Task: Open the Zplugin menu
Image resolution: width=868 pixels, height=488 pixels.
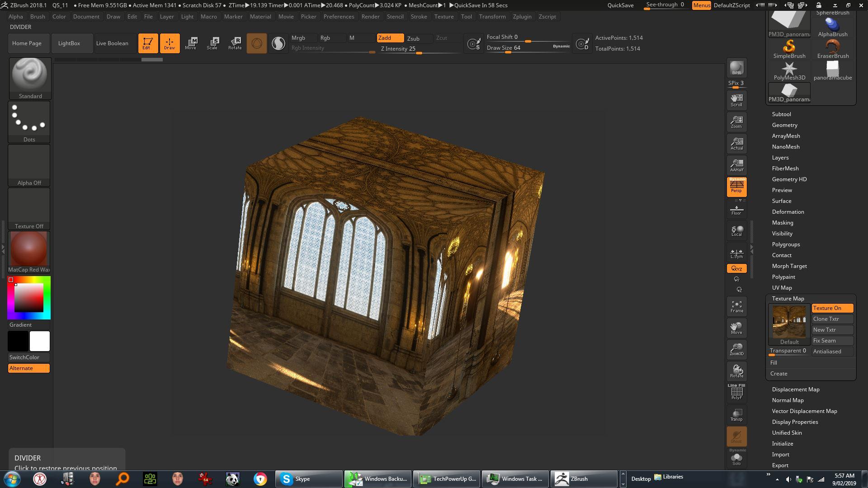Action: pos(522,17)
